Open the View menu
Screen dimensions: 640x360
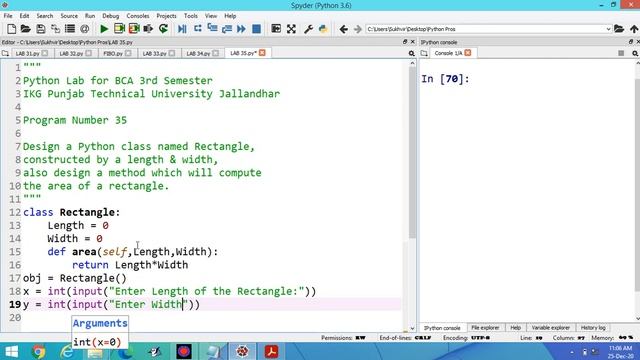pyautogui.click(x=211, y=16)
